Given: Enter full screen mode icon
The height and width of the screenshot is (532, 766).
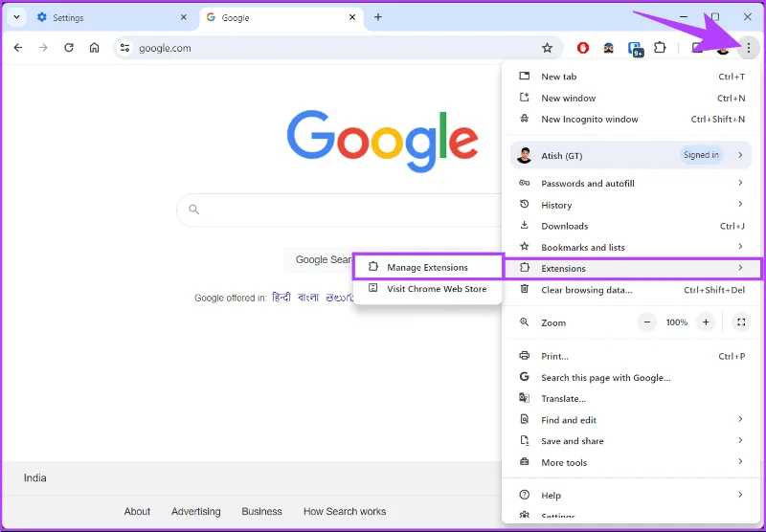Looking at the screenshot, I should 741,322.
